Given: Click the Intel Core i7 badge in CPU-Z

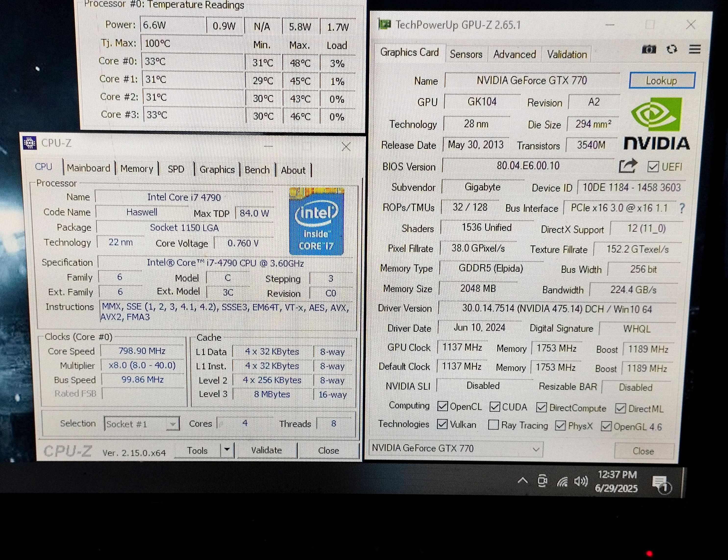Looking at the screenshot, I should tap(316, 221).
